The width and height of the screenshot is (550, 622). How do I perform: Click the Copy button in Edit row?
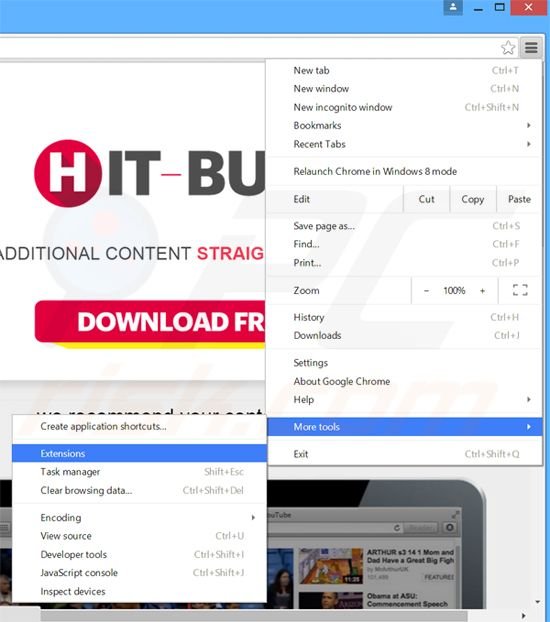pos(473,199)
